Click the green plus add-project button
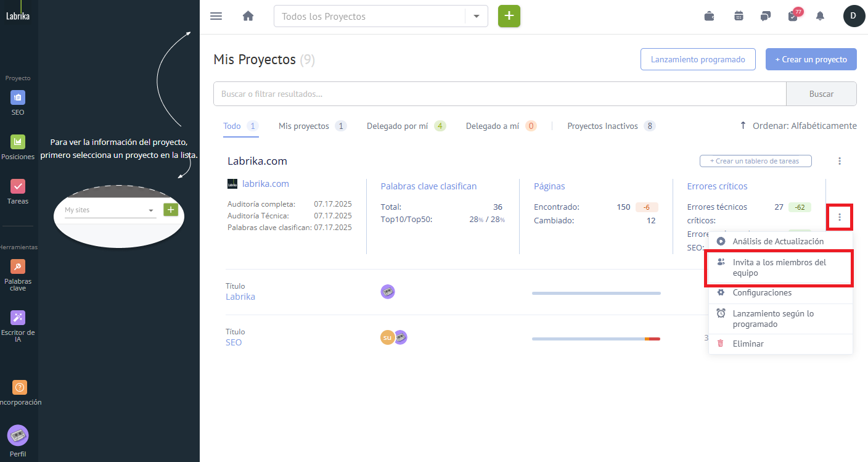 (509, 16)
